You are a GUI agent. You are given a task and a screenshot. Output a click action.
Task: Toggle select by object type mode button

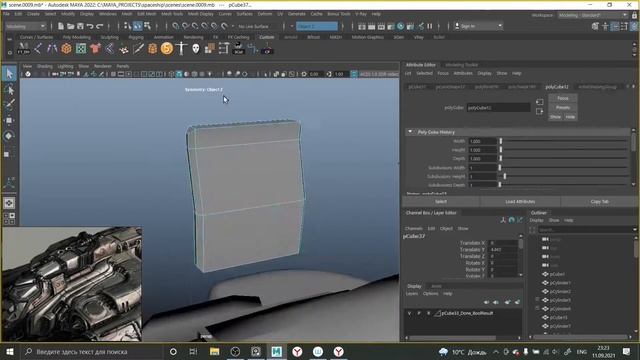tap(138, 26)
